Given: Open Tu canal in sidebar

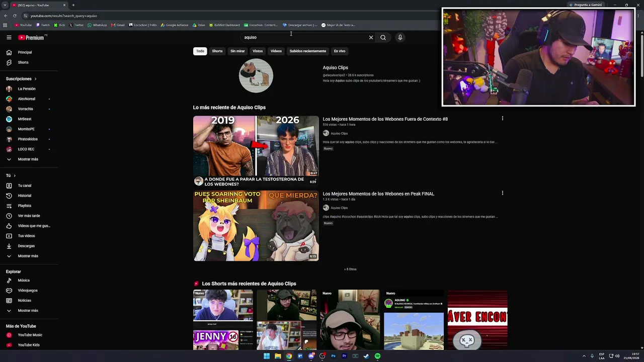Looking at the screenshot, I should click(x=25, y=186).
